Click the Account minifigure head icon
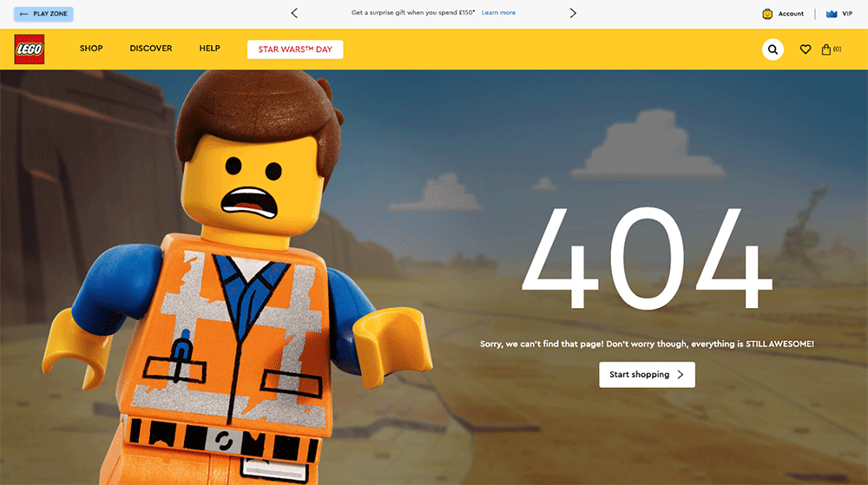This screenshot has width=868, height=485. (x=767, y=14)
